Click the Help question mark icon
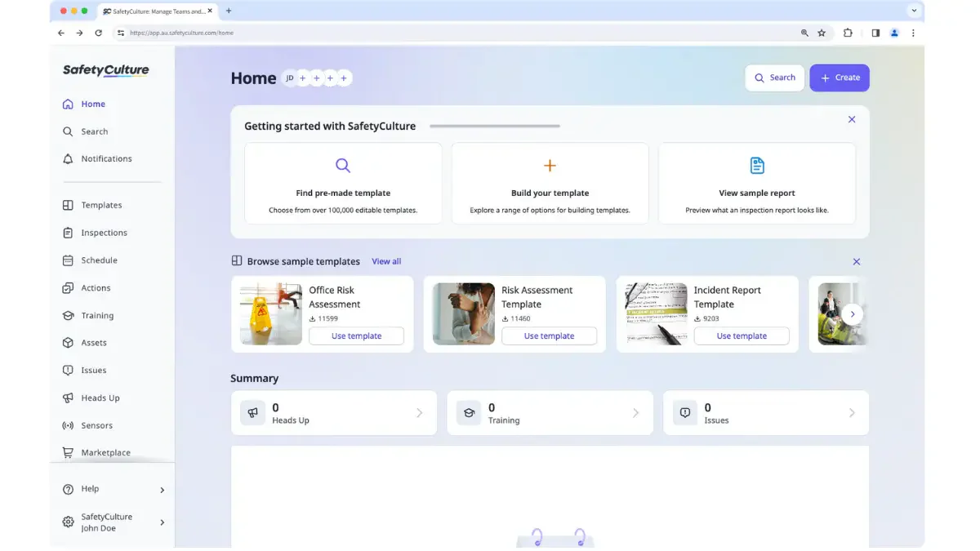Viewport: 980px width, 551px height. [68, 489]
